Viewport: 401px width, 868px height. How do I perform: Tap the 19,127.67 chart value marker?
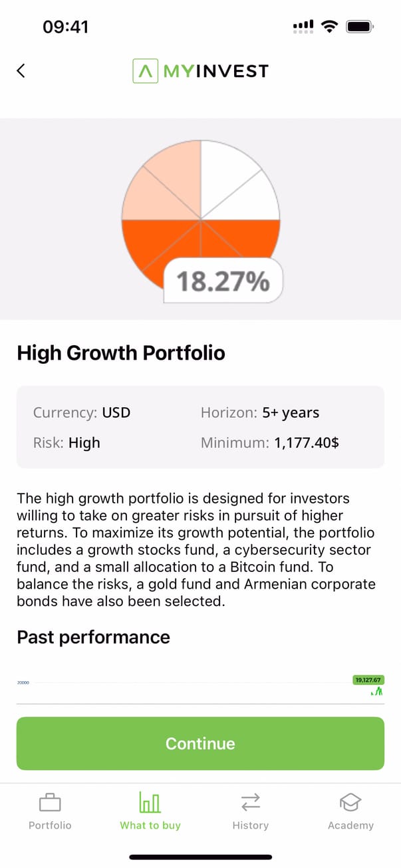click(368, 680)
